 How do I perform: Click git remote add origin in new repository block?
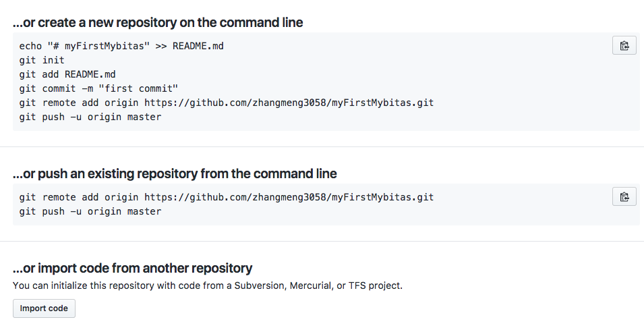(227, 103)
